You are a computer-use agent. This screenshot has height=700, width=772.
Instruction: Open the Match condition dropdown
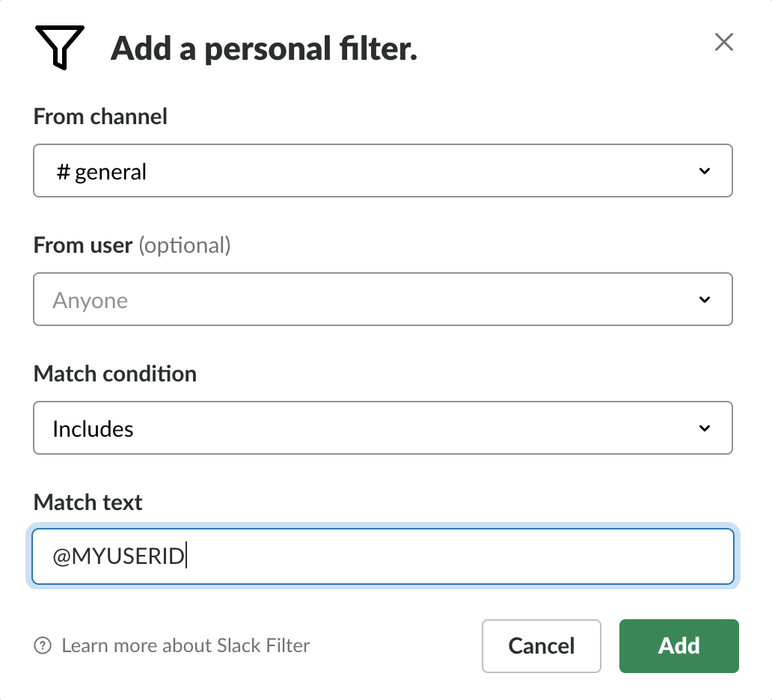(383, 428)
